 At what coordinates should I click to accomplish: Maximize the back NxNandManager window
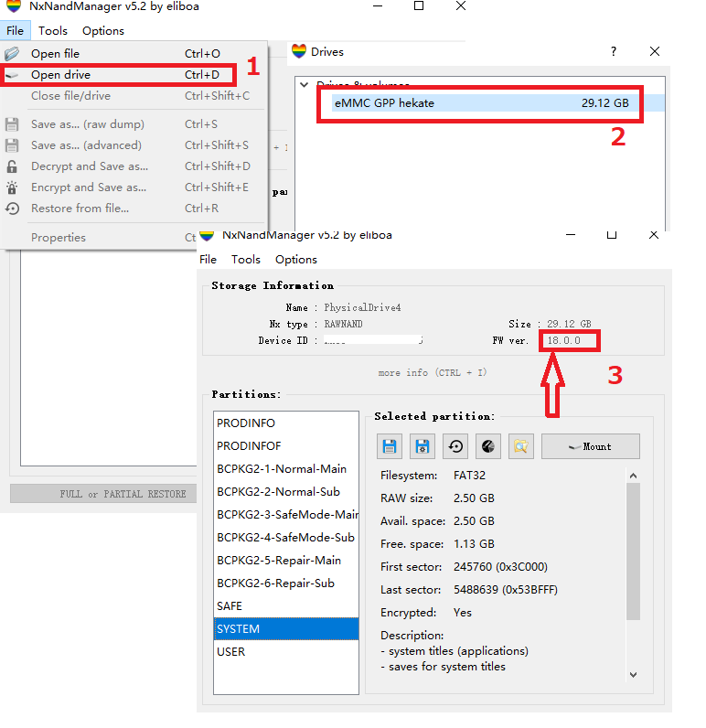(419, 6)
